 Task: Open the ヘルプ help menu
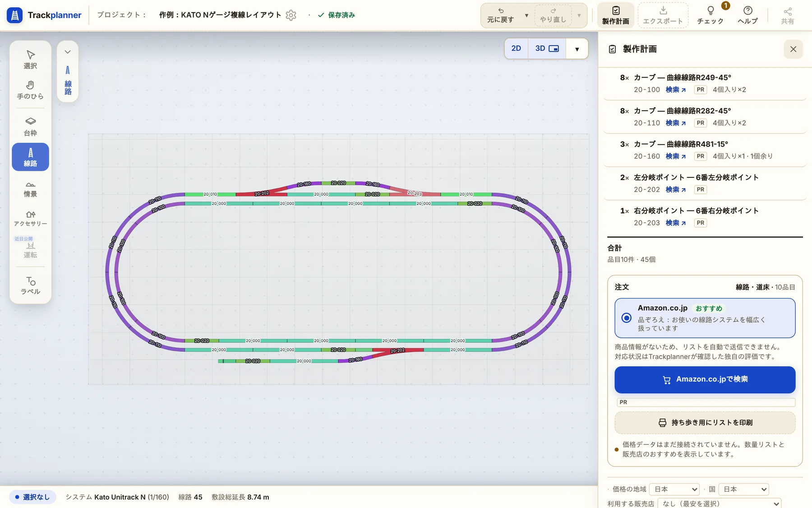pos(747,15)
